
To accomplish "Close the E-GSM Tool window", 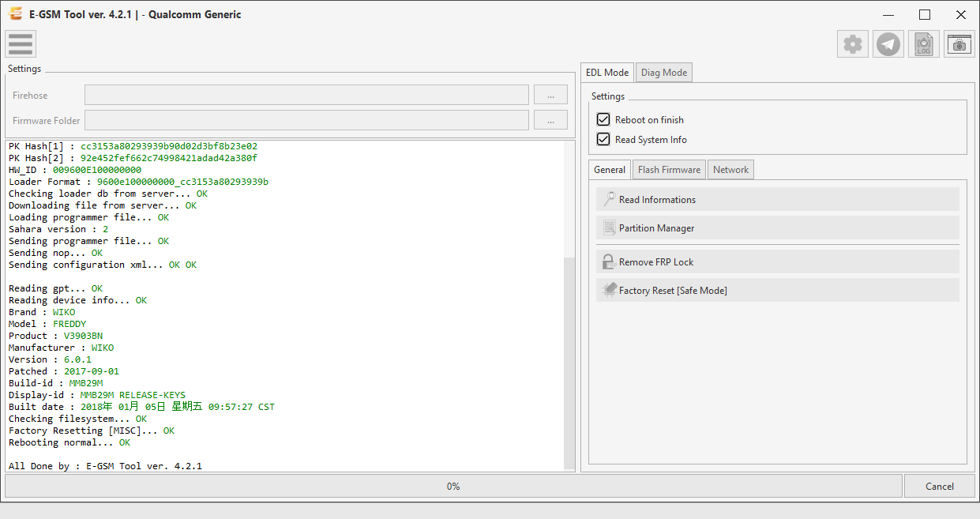I will pyautogui.click(x=961, y=14).
